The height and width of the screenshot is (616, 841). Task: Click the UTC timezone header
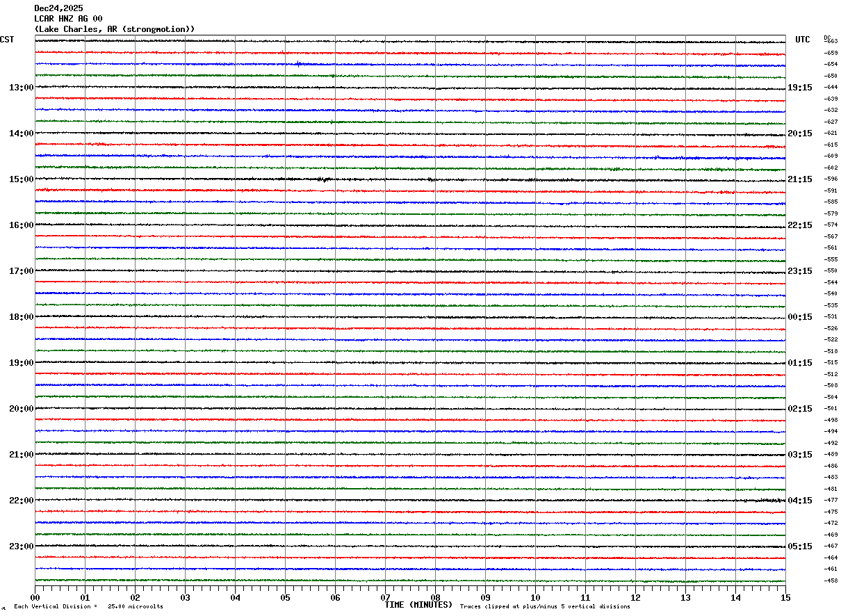point(803,40)
